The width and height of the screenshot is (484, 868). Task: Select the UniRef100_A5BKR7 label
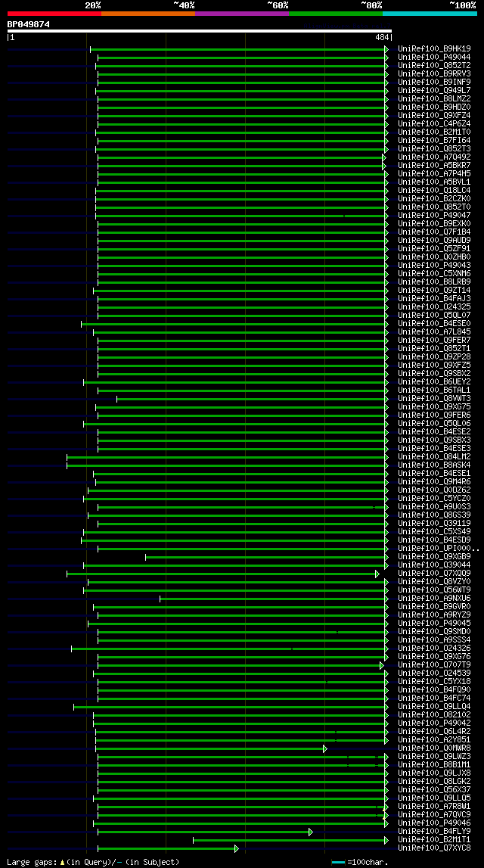coord(434,166)
